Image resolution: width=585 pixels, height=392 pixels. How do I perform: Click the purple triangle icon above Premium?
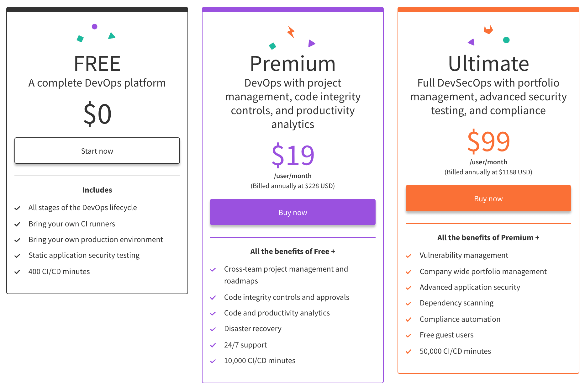[x=312, y=43]
